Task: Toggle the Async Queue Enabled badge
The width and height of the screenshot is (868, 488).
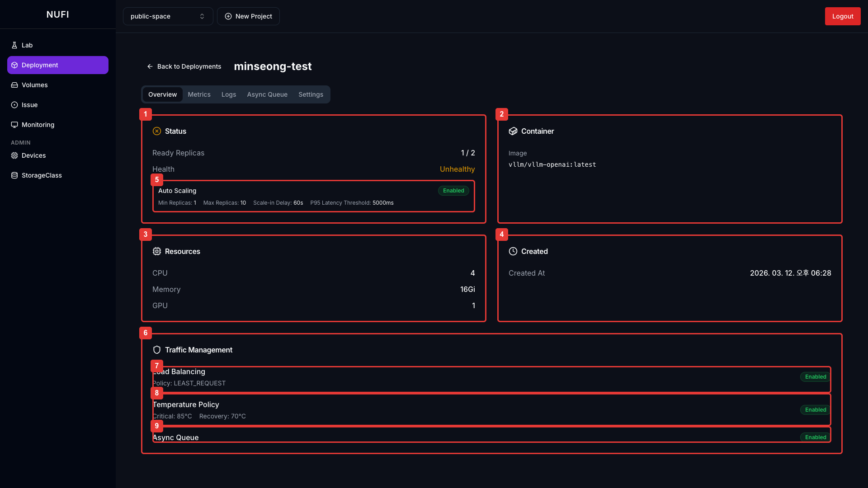Action: tap(815, 437)
